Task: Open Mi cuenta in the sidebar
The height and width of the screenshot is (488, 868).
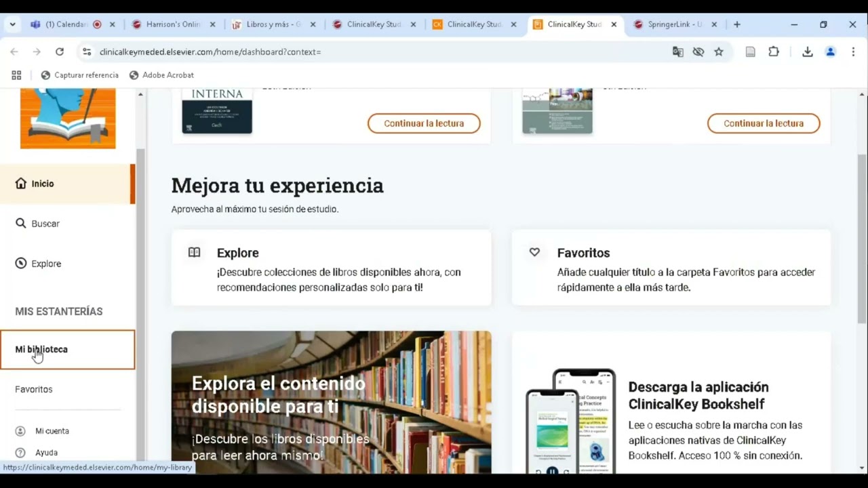Action: click(x=52, y=431)
